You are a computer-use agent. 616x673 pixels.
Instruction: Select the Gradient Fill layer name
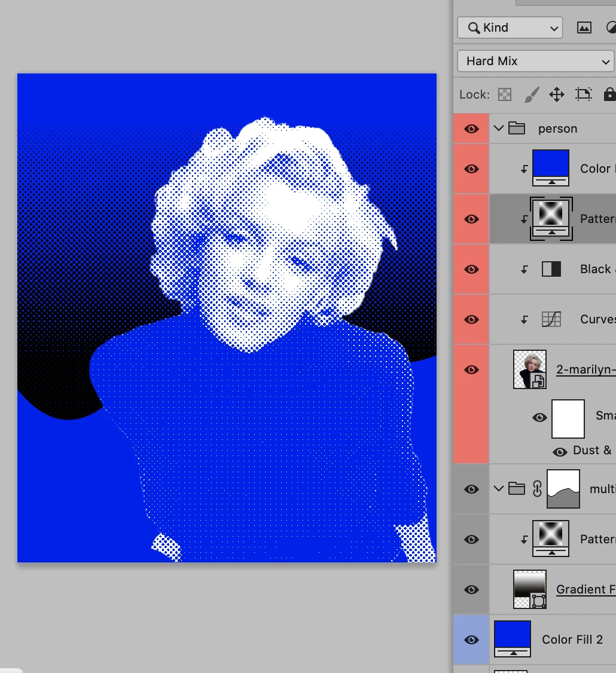[x=586, y=589]
